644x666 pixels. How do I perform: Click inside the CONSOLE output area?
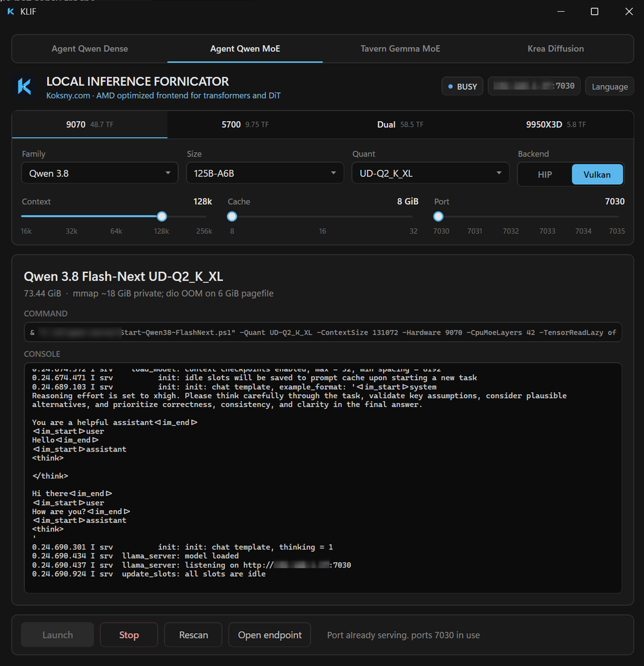pos(323,478)
